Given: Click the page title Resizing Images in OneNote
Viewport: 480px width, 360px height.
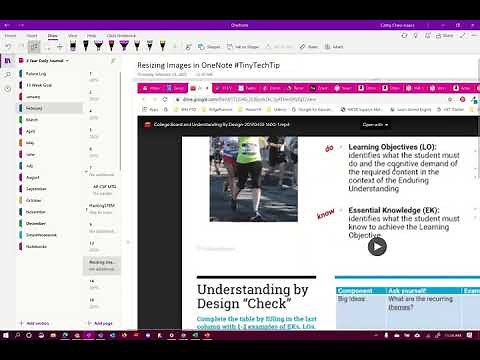Looking at the screenshot, I should point(208,65).
